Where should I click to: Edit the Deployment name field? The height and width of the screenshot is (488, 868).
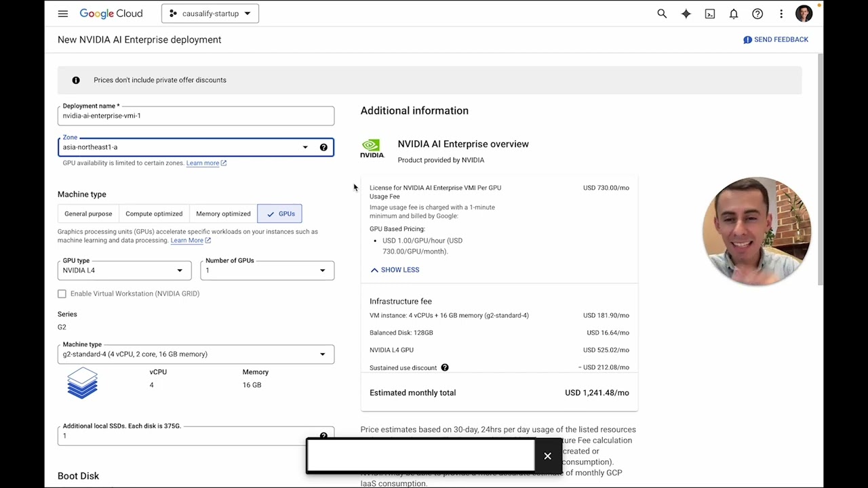(196, 116)
